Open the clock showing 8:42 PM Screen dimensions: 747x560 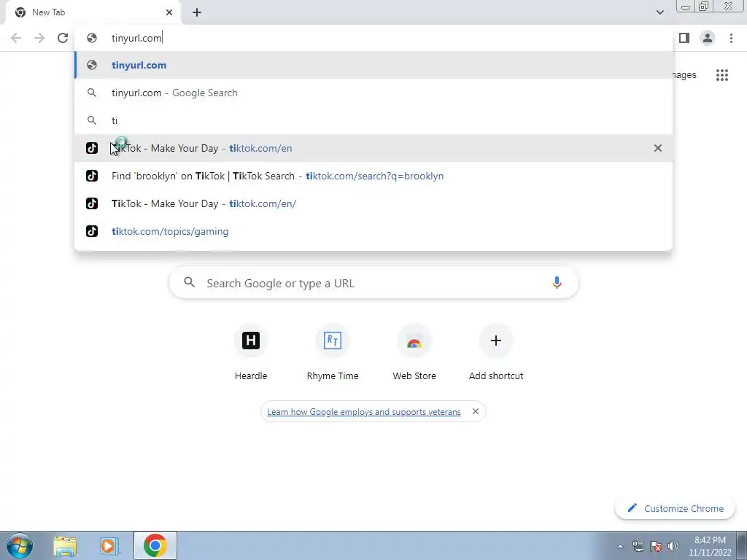click(709, 546)
